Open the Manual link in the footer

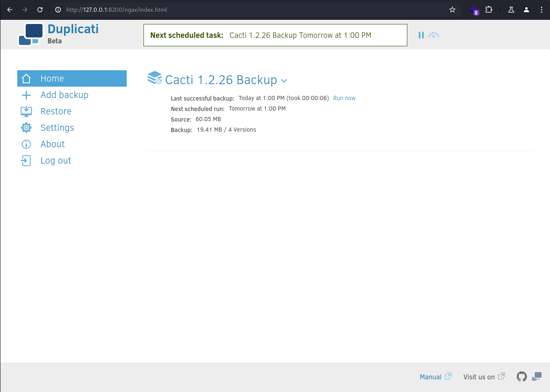point(430,377)
